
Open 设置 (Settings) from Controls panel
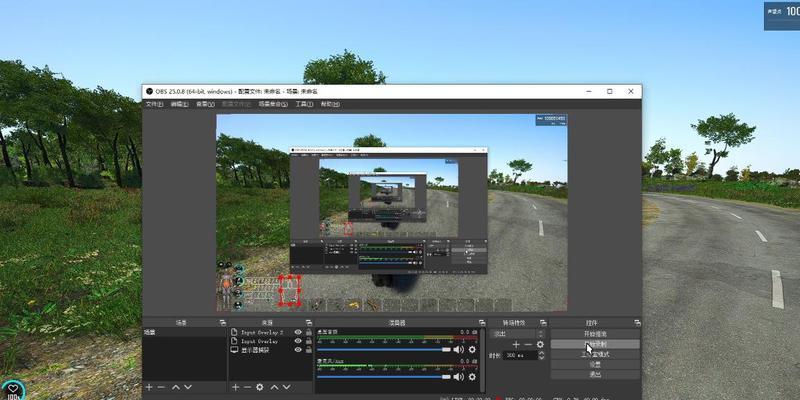click(x=595, y=365)
